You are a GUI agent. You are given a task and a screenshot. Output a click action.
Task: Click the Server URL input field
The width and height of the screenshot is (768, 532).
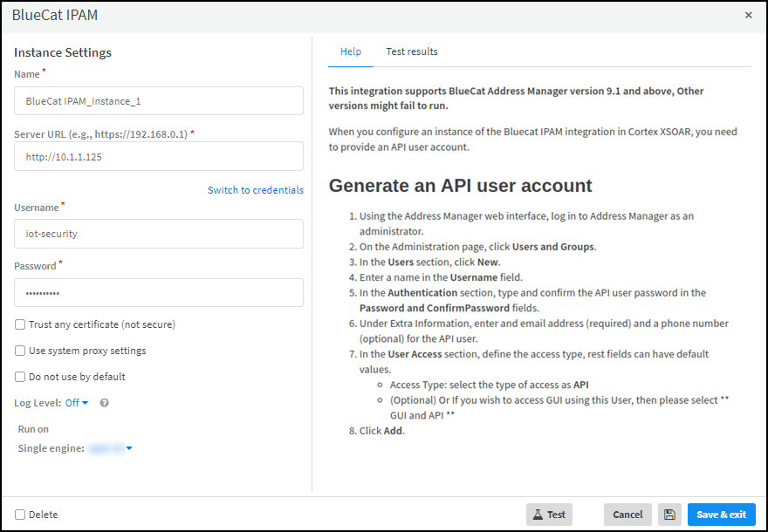[x=159, y=156]
